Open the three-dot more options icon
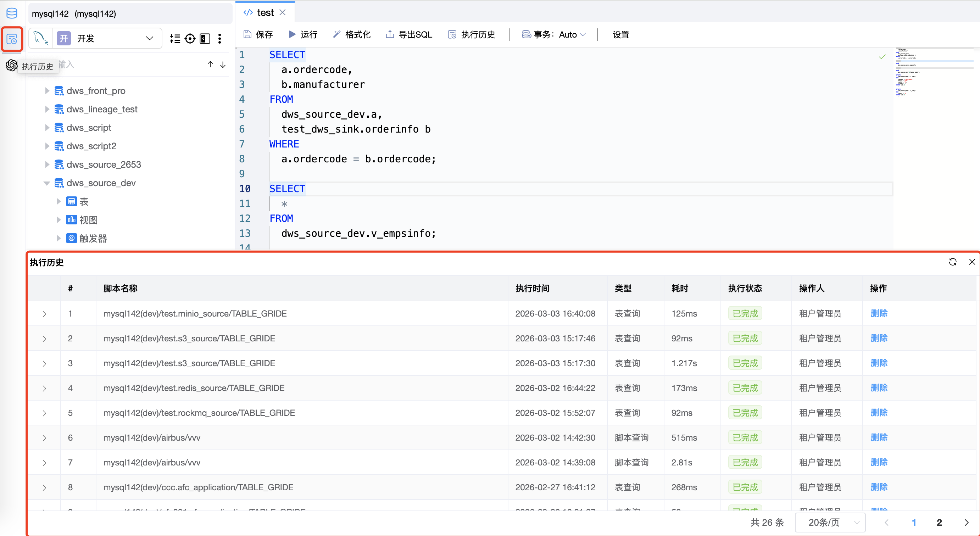 (220, 38)
